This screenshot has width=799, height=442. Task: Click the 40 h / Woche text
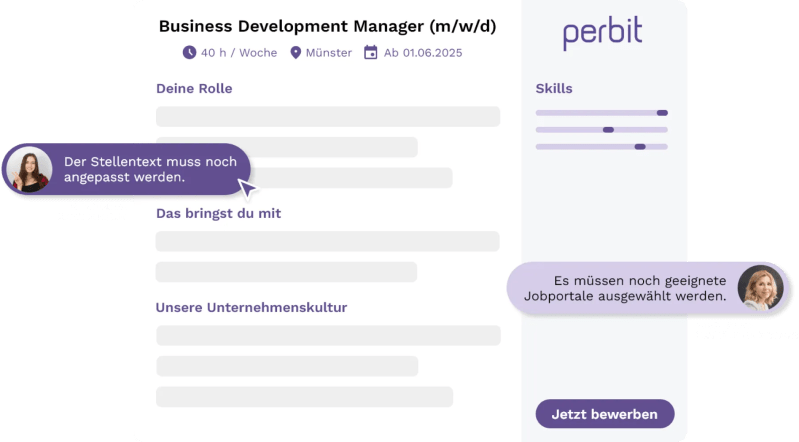[239, 53]
